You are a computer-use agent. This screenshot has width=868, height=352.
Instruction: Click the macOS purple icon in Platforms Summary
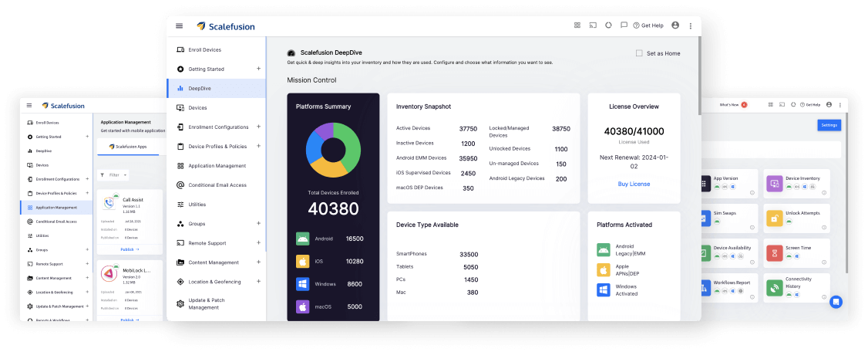point(302,306)
